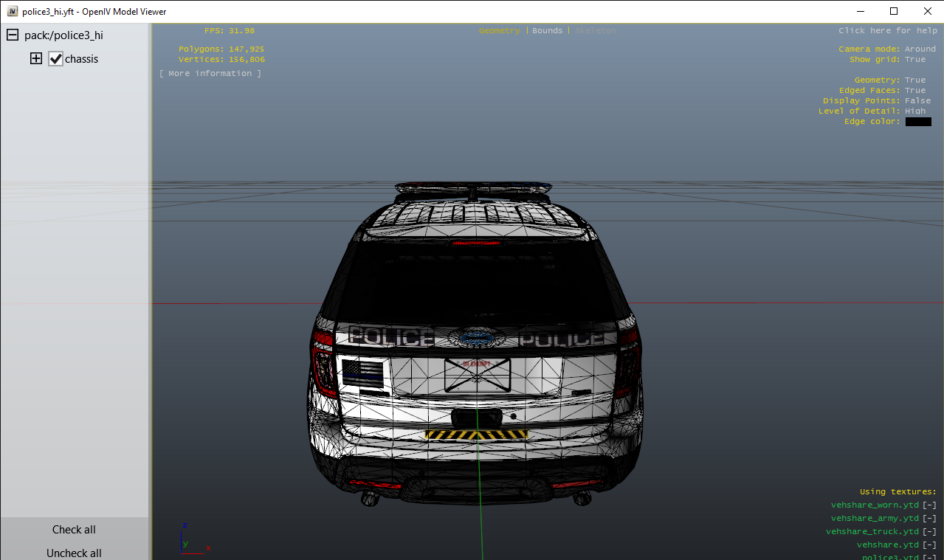The image size is (944, 560).
Task: Remove vehshare_worn.ytd using its minus icon
Action: point(929,505)
